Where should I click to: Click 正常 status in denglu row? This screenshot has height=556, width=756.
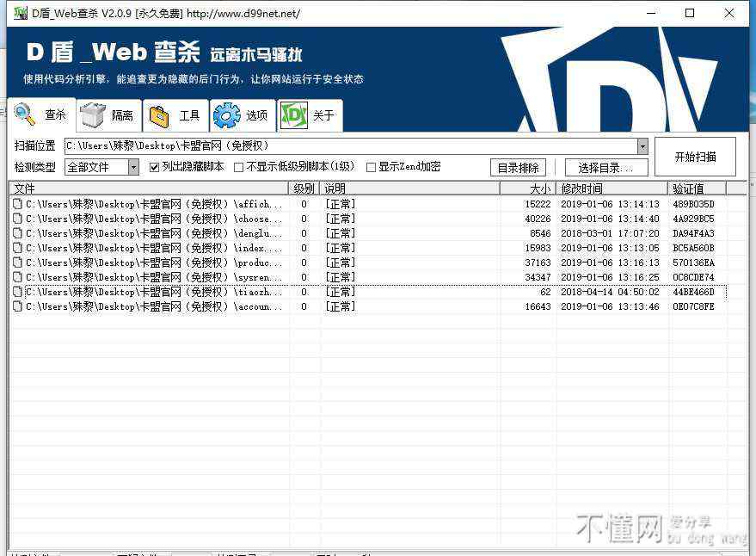[341, 233]
